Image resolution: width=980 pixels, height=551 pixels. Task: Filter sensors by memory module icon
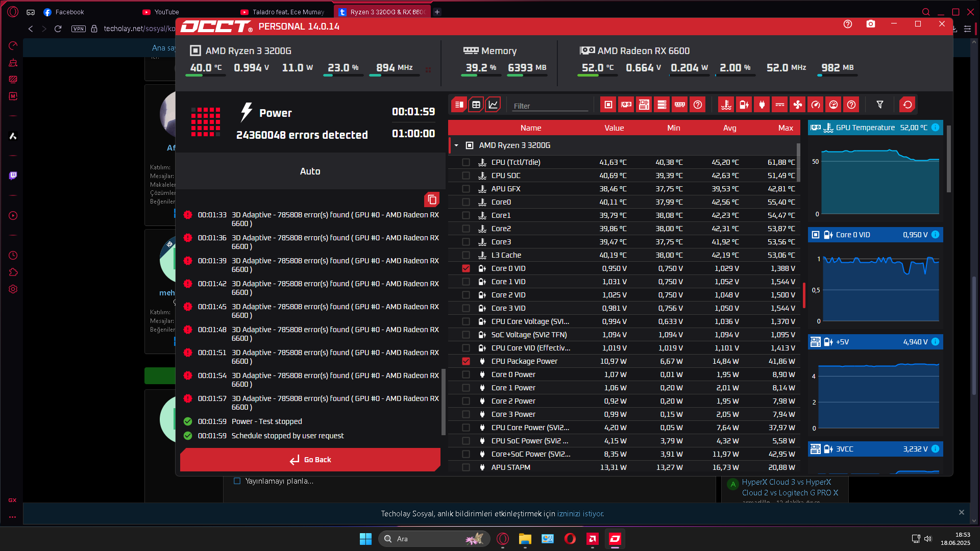(679, 105)
